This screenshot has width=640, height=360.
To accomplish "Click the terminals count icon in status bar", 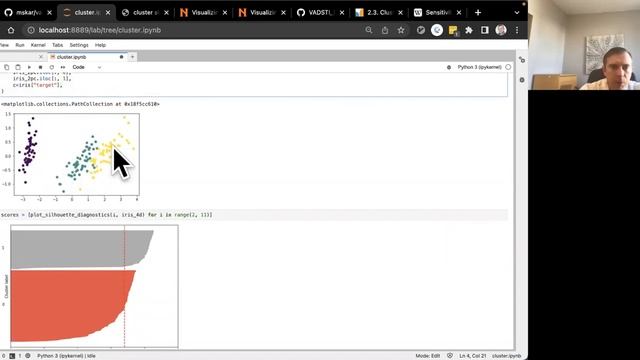I will (12, 356).
